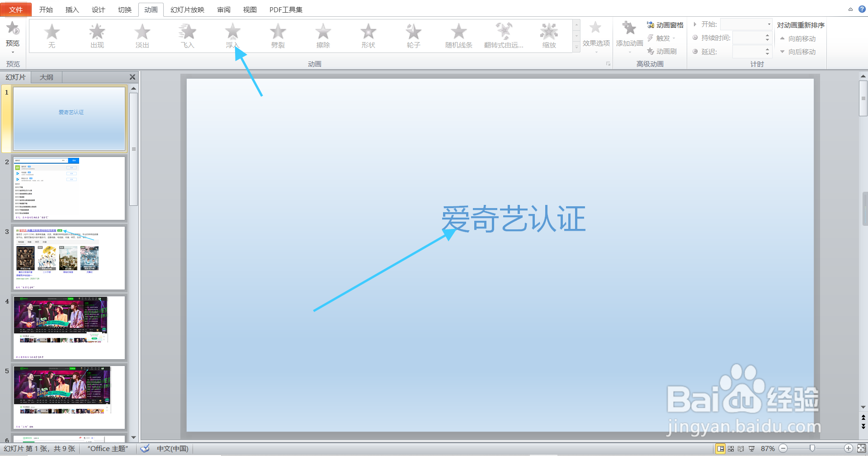Select slide 4 thumbnail

click(69, 328)
